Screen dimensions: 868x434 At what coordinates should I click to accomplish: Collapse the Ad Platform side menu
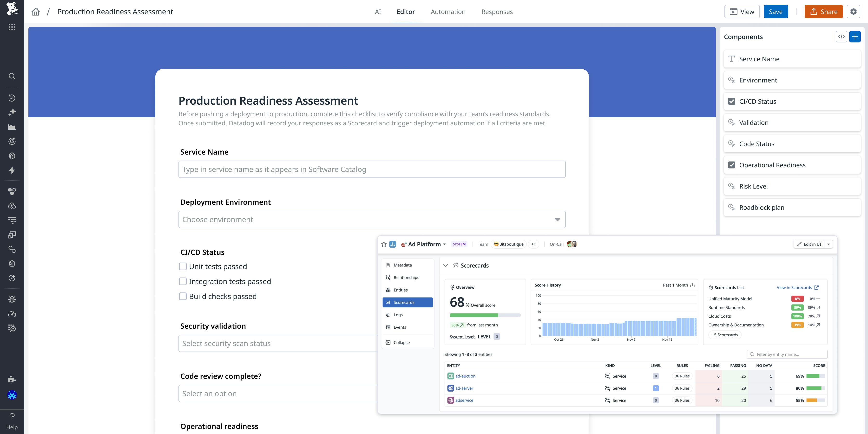(402, 342)
